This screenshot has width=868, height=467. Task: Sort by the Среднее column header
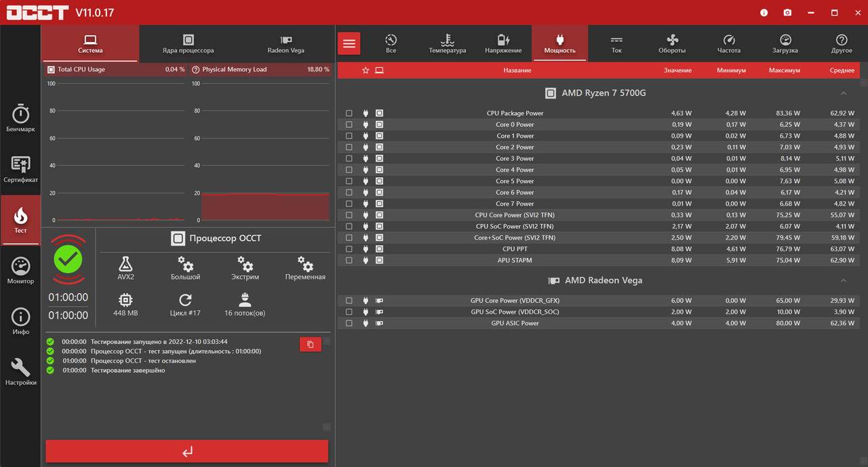coord(842,70)
